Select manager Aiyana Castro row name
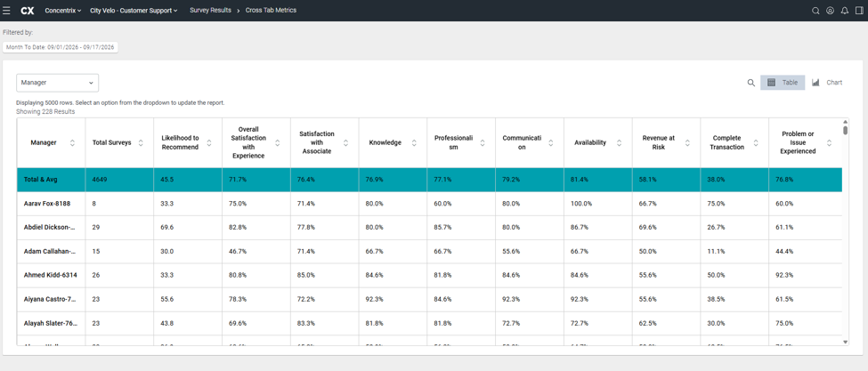This screenshot has width=868, height=371. 50,299
